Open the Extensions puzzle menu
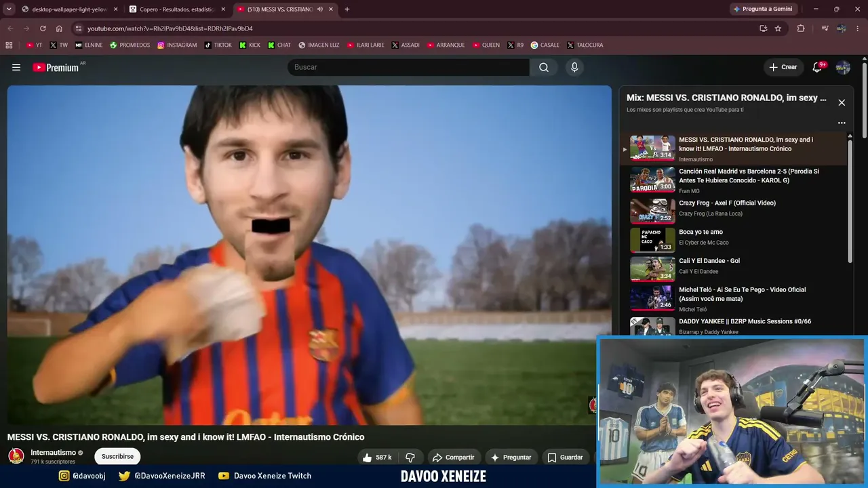Screen dimensions: 868x488 pyautogui.click(x=801, y=28)
